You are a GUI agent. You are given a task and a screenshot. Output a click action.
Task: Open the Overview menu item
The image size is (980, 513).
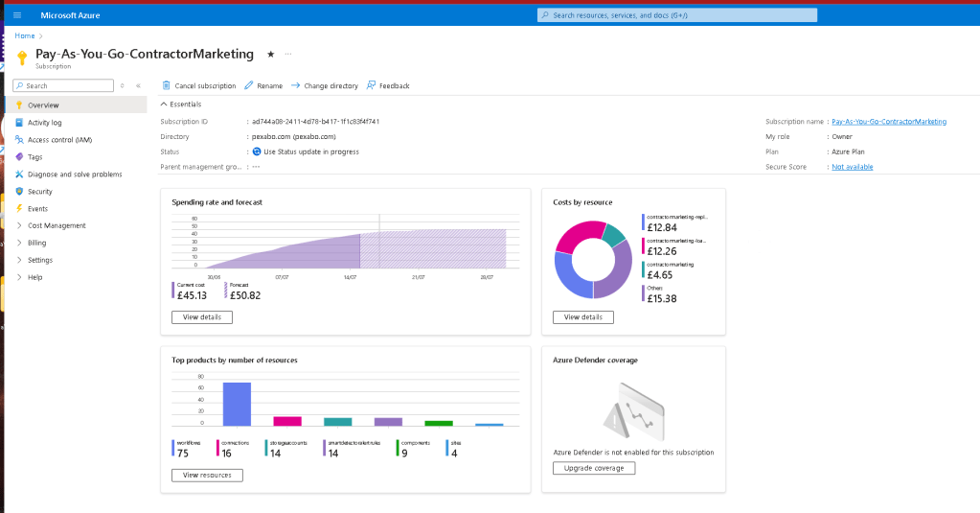click(x=77, y=105)
